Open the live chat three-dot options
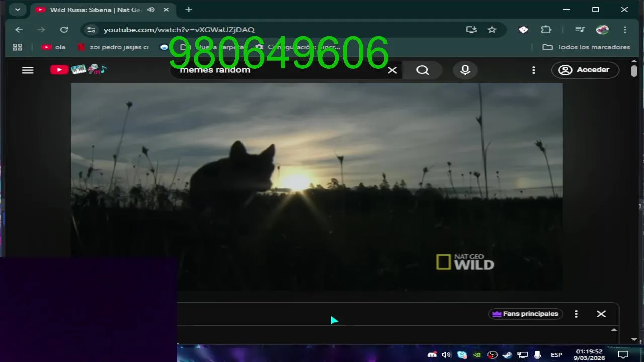 (x=576, y=314)
